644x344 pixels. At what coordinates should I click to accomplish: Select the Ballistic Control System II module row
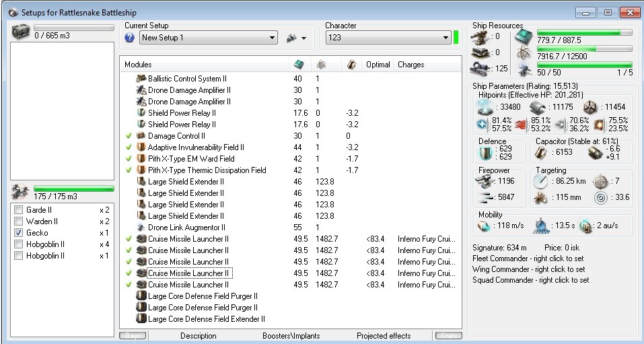(291, 79)
